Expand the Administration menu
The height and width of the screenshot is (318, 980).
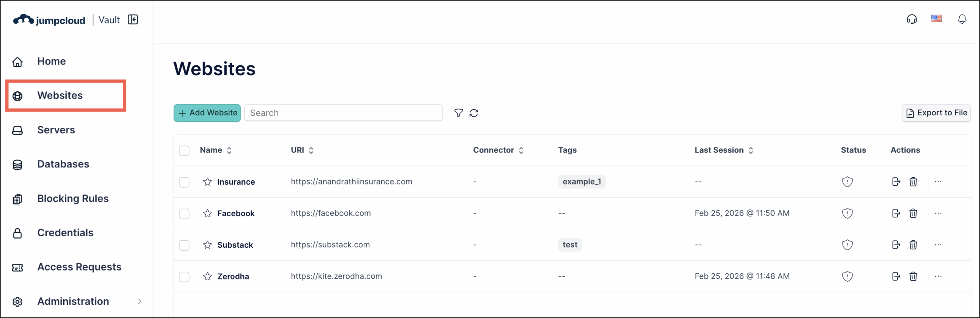click(73, 301)
